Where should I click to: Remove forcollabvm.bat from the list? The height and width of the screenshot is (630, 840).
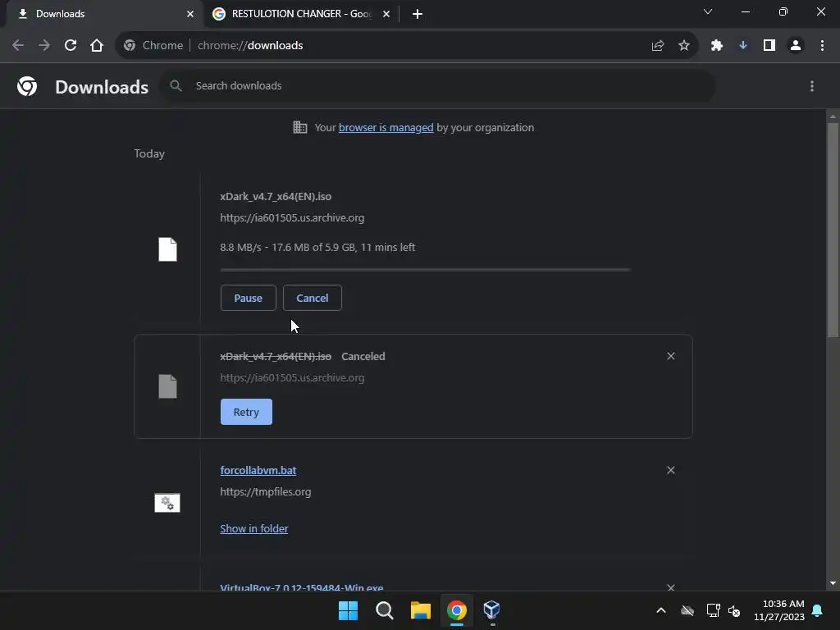(671, 470)
